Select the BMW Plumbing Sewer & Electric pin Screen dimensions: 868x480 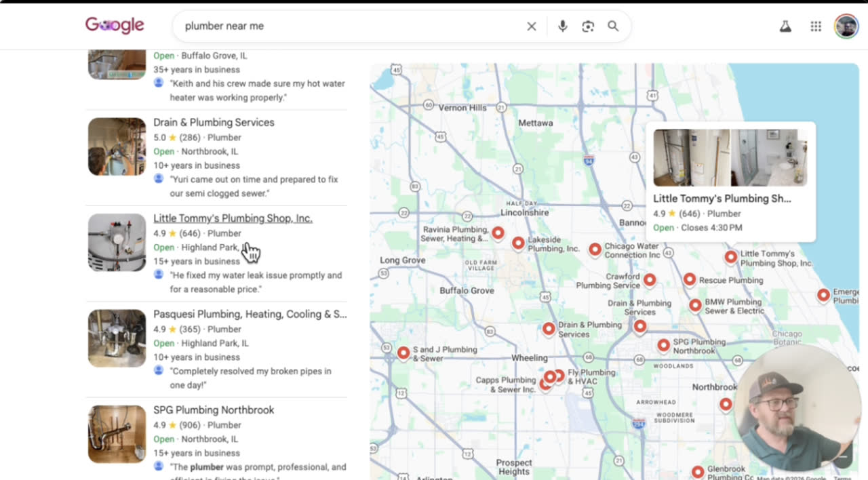(x=695, y=305)
